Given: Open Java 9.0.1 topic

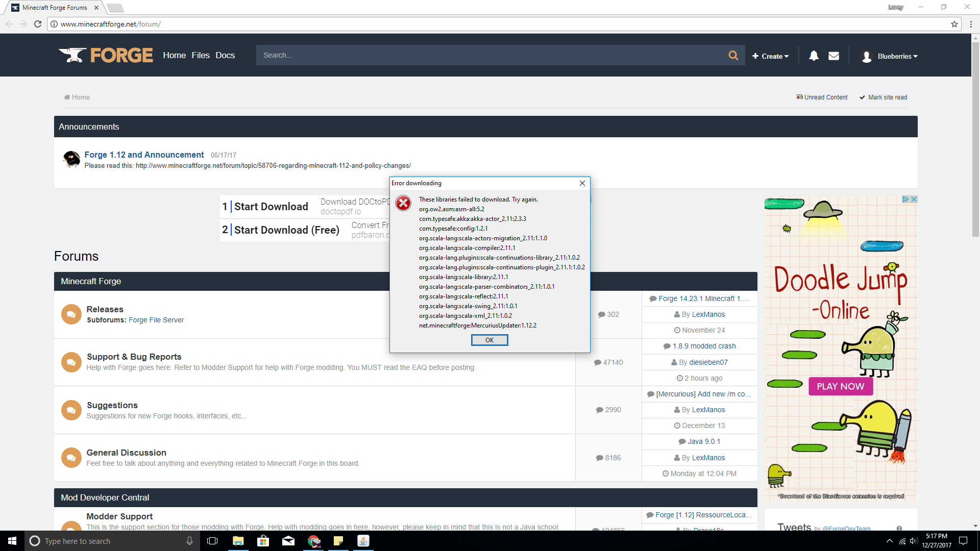Looking at the screenshot, I should 704,441.
